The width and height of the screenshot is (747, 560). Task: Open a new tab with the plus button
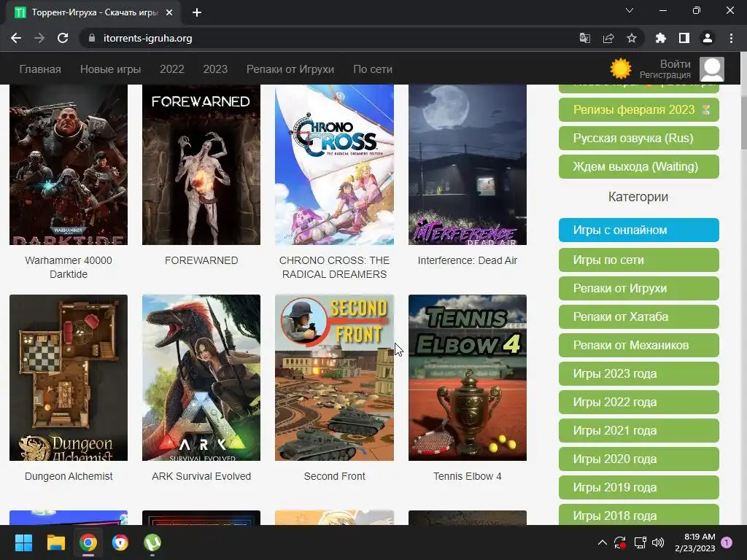pos(197,12)
